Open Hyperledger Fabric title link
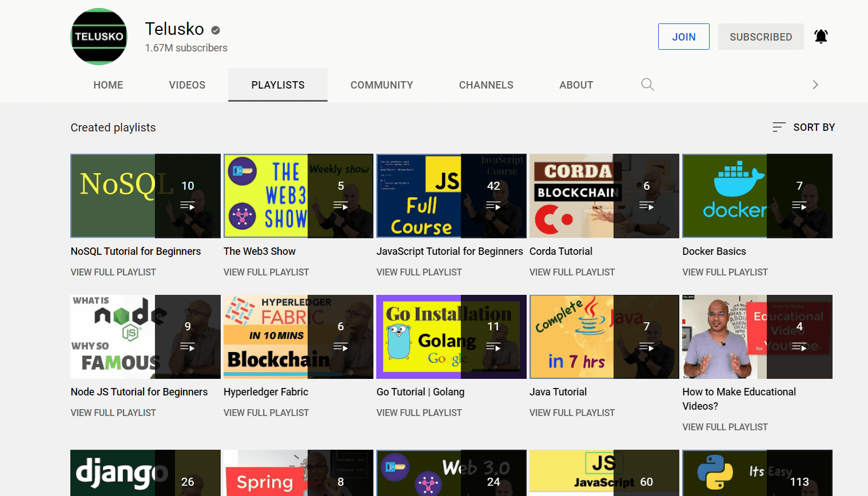Viewport: 868px width, 496px height. pos(266,392)
